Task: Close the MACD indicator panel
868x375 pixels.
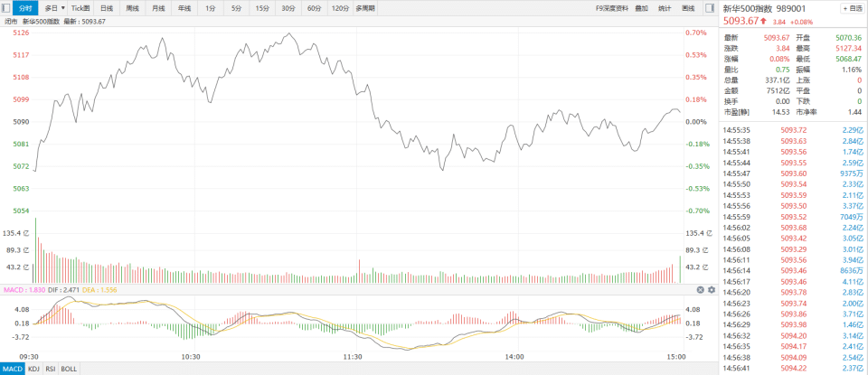Action: 700,289
